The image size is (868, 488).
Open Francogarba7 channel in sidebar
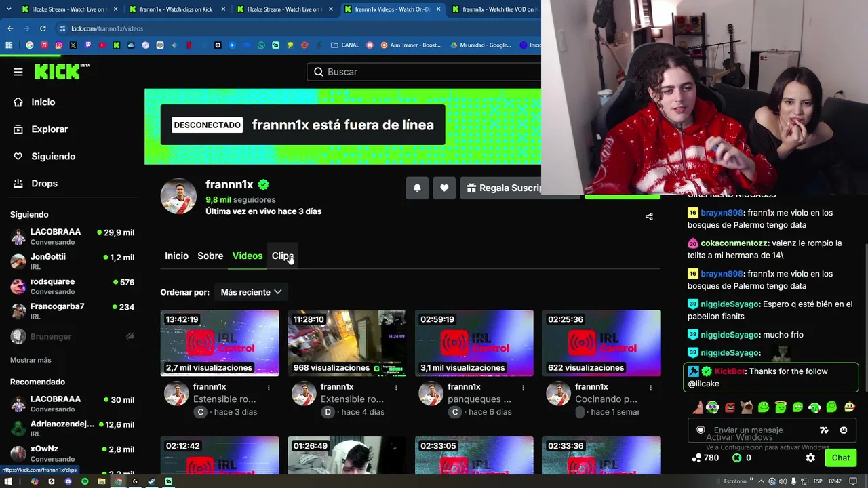click(73, 311)
